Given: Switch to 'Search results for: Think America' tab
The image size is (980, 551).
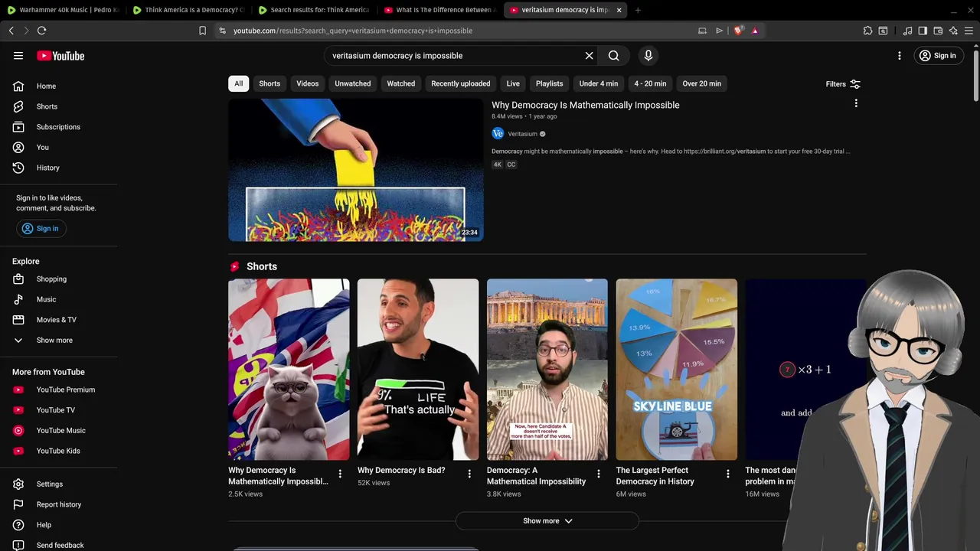Looking at the screenshot, I should [x=314, y=10].
